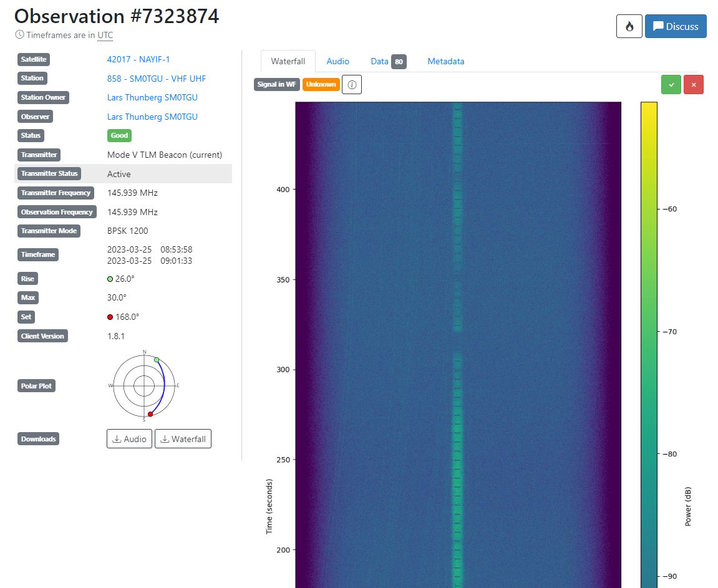Download the Audio recording

[129, 438]
